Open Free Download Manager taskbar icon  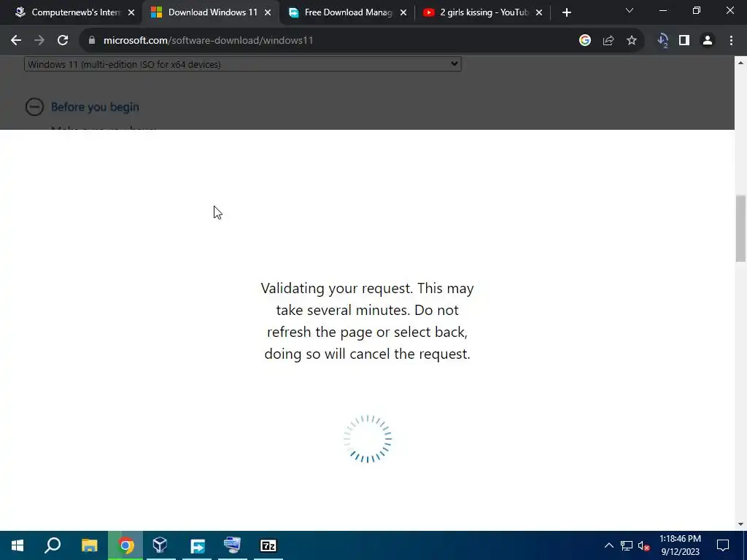pos(197,545)
